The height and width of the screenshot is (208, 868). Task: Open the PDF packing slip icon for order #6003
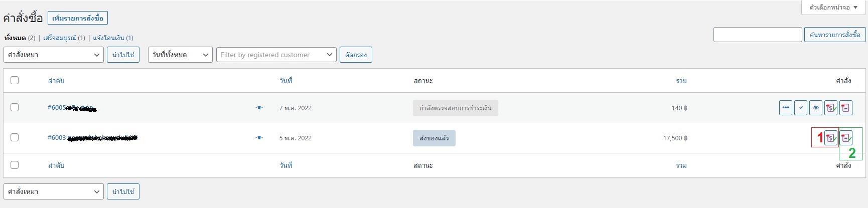(846, 138)
